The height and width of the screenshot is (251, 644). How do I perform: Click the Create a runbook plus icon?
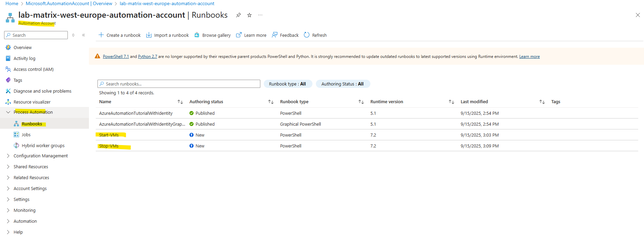pyautogui.click(x=101, y=35)
